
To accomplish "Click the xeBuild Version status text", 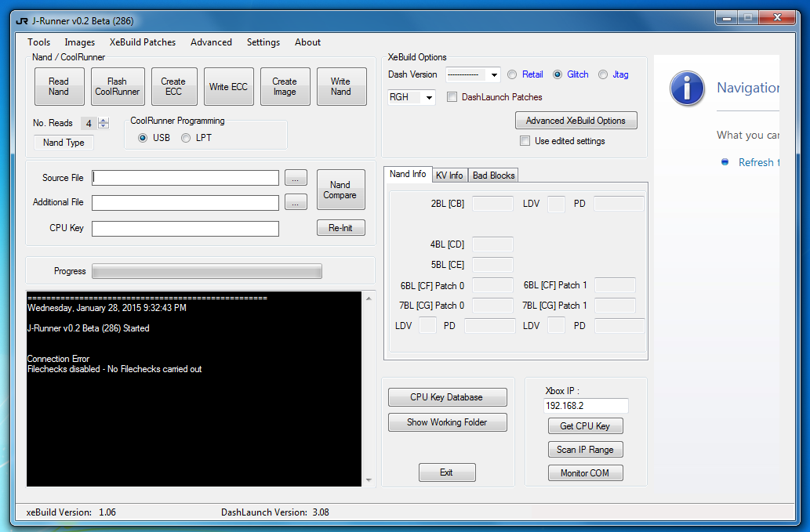I will (71, 512).
